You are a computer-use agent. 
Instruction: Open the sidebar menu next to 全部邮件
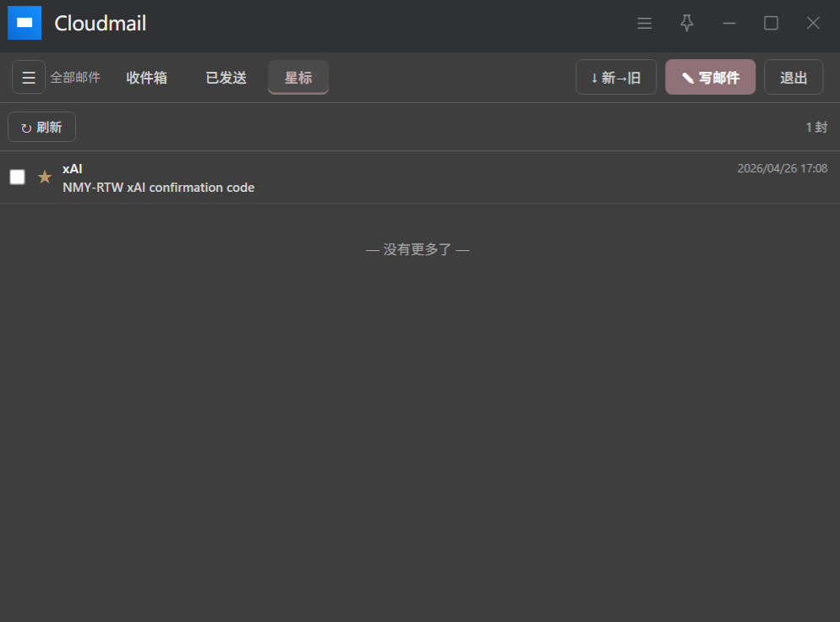[29, 77]
